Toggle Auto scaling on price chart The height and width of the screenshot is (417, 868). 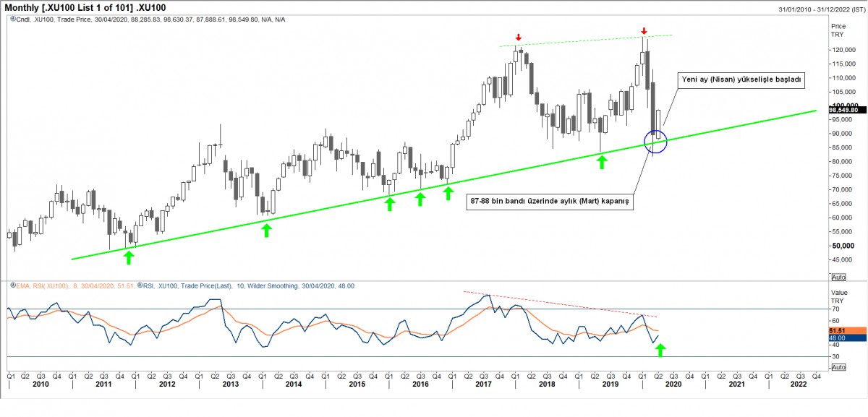pos(839,277)
